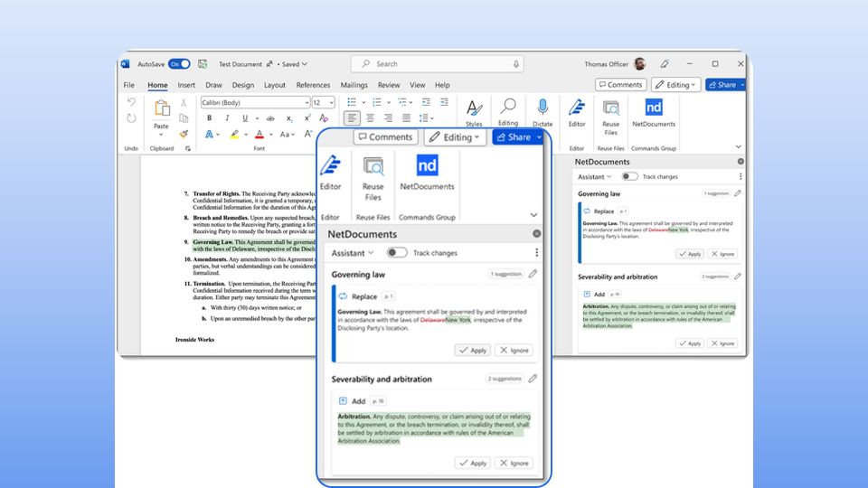Click the Copy icon in Clipboard group
The height and width of the screenshot is (488, 868).
[184, 117]
